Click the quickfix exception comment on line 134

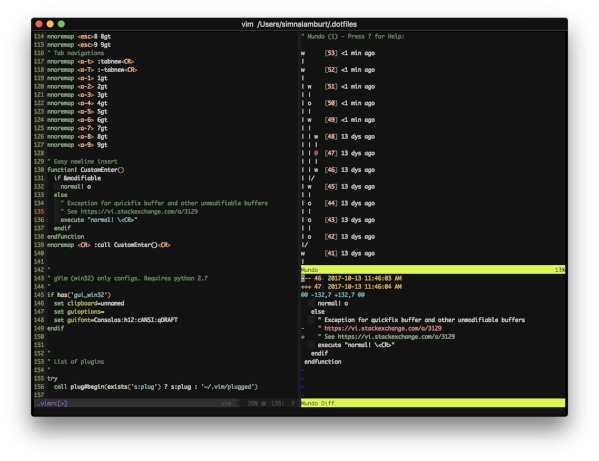click(x=164, y=203)
